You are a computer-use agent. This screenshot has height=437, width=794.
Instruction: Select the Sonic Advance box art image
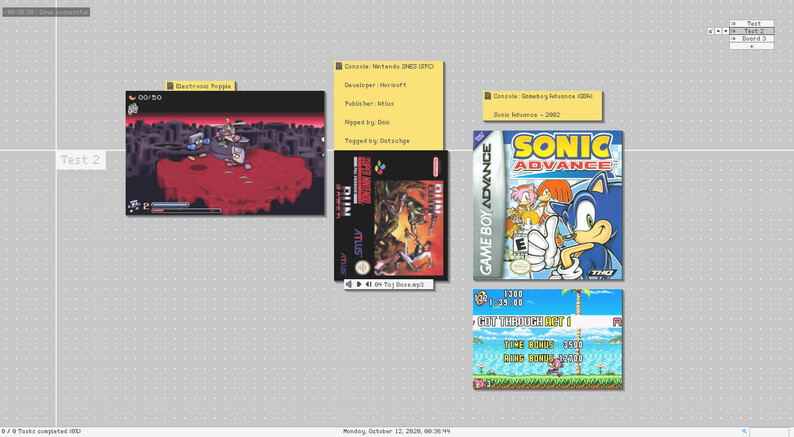point(548,205)
